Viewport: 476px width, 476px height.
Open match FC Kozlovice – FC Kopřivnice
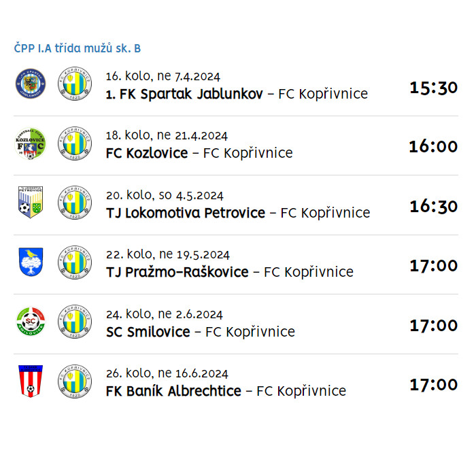click(199, 153)
